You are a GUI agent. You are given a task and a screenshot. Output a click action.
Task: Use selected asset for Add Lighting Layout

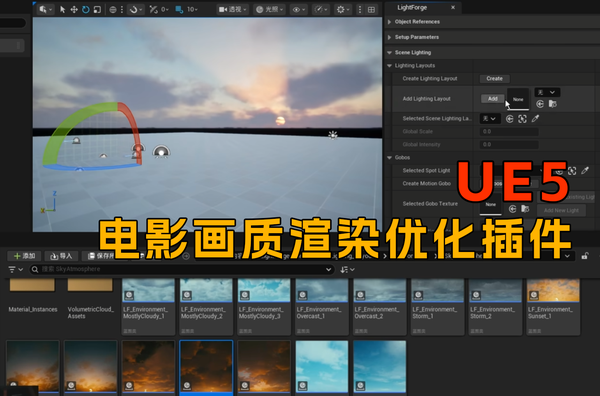[540, 104]
